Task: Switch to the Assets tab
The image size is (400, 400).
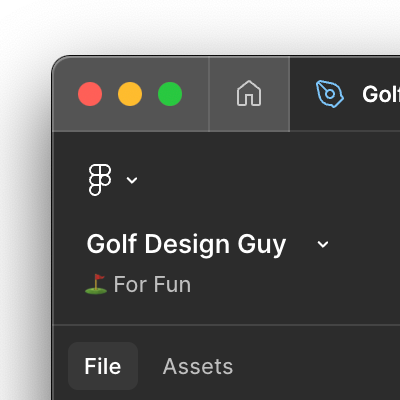Action: click(198, 366)
